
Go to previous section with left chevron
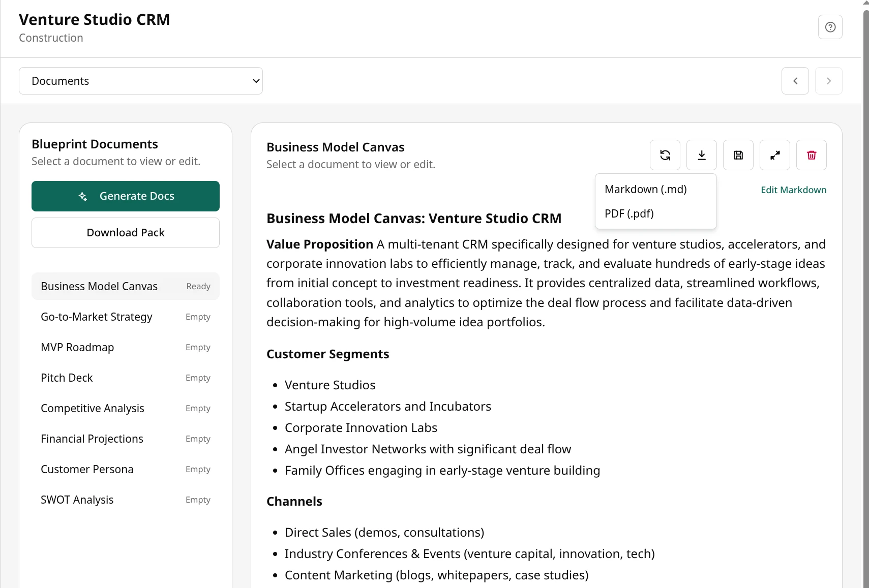(x=795, y=81)
